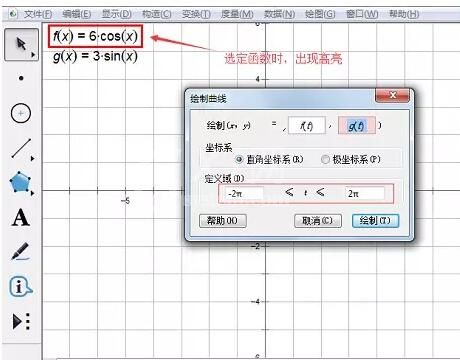
Task: Click the f(t) x-coordinate field
Action: (306, 126)
